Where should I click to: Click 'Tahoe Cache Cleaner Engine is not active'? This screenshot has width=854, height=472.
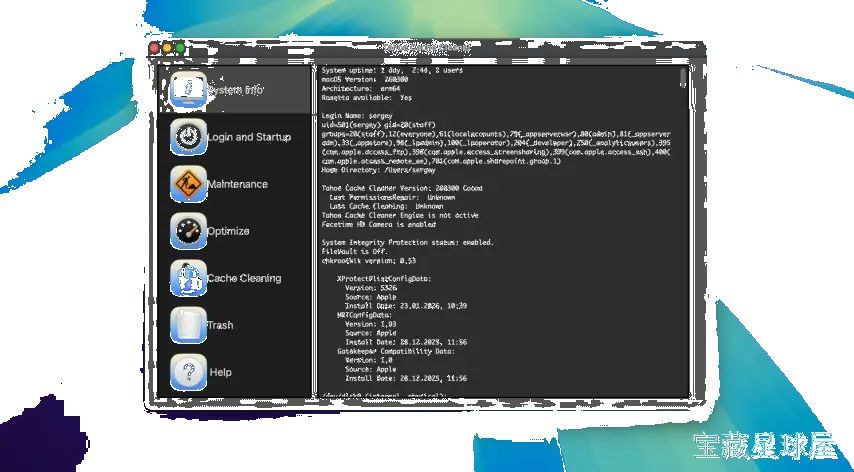tap(400, 216)
